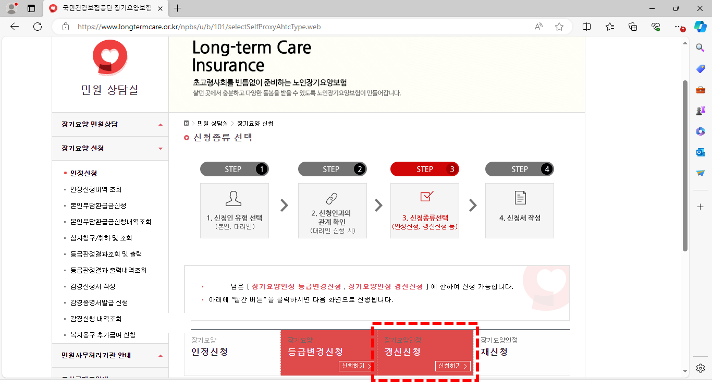The width and height of the screenshot is (712, 382).
Task: Open the paper plane sidebar app
Action: pyautogui.click(x=700, y=173)
